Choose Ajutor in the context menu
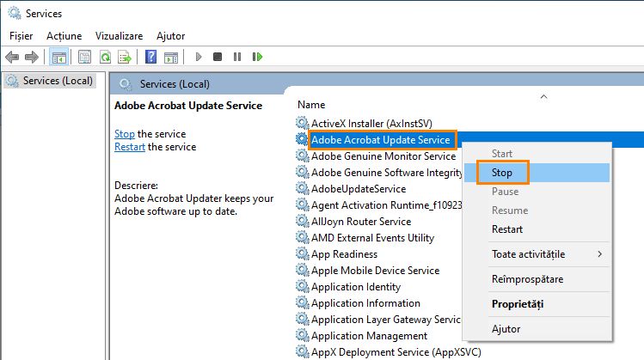The width and height of the screenshot is (644, 360). 537,329
